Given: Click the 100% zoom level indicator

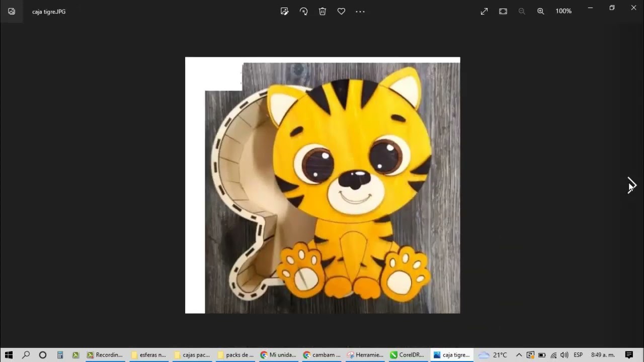Looking at the screenshot, I should tap(563, 11).
